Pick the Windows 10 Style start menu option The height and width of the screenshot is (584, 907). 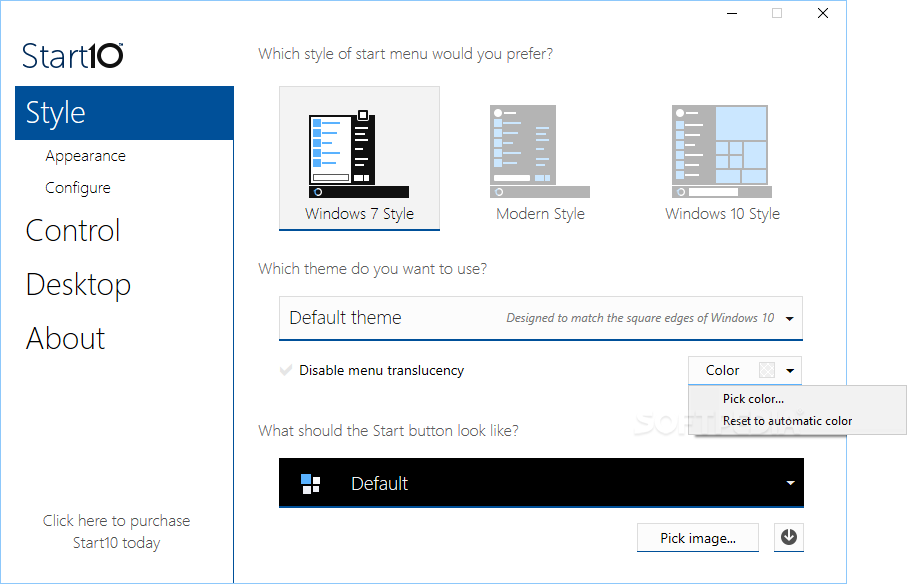(722, 163)
